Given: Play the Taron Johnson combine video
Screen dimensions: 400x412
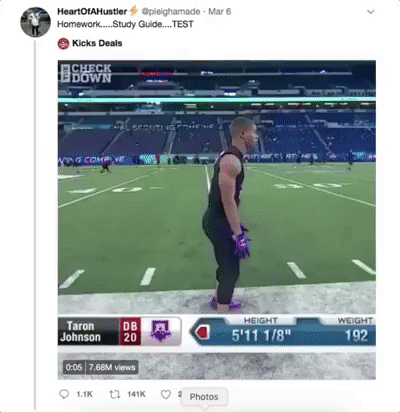Looking at the screenshot, I should 217,220.
